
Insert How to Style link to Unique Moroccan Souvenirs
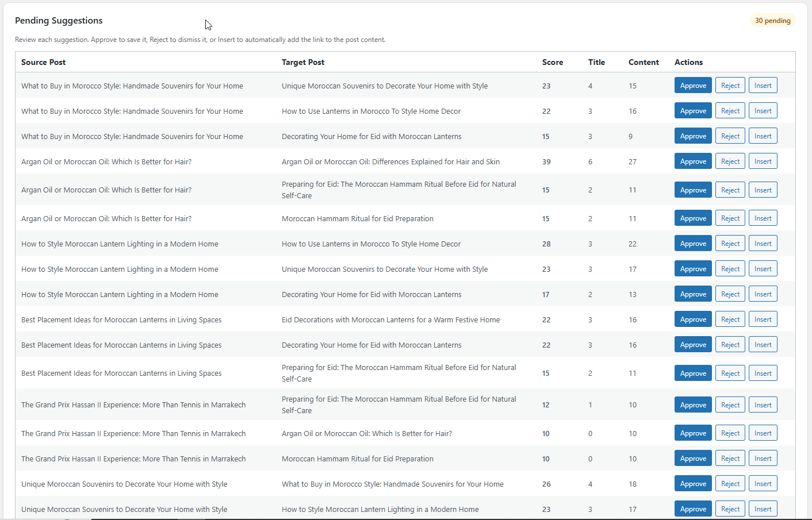click(763, 269)
